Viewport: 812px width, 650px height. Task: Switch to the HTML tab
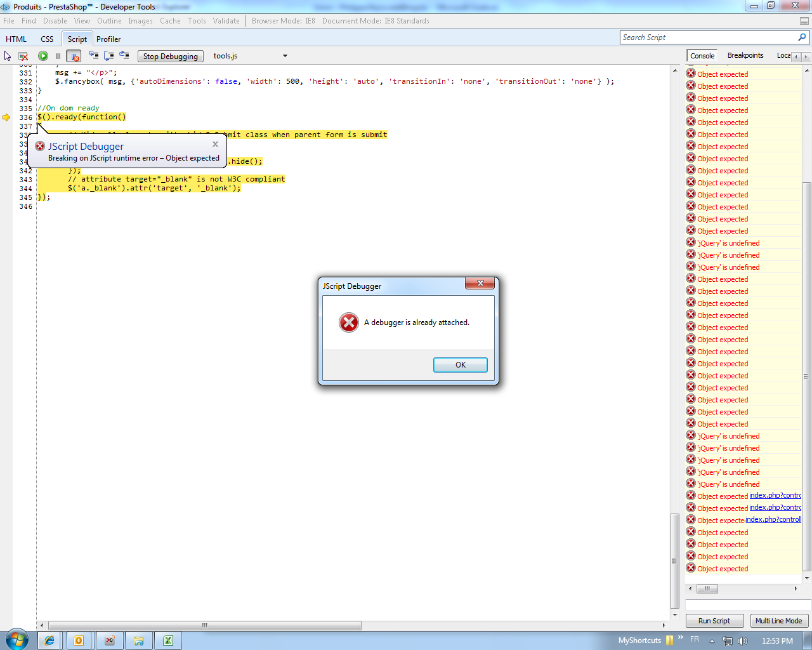click(16, 39)
